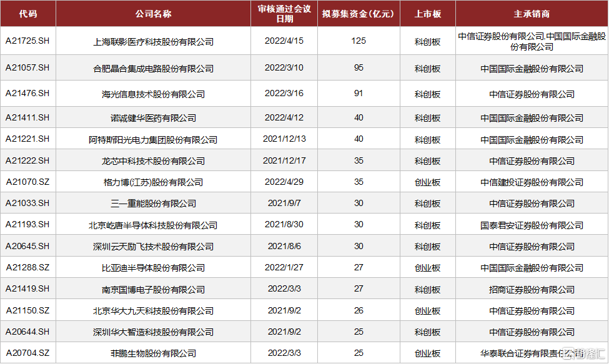This screenshot has height=364, width=609.
Task: Click company name 南京国博电子股份有限公司
Action: click(154, 290)
